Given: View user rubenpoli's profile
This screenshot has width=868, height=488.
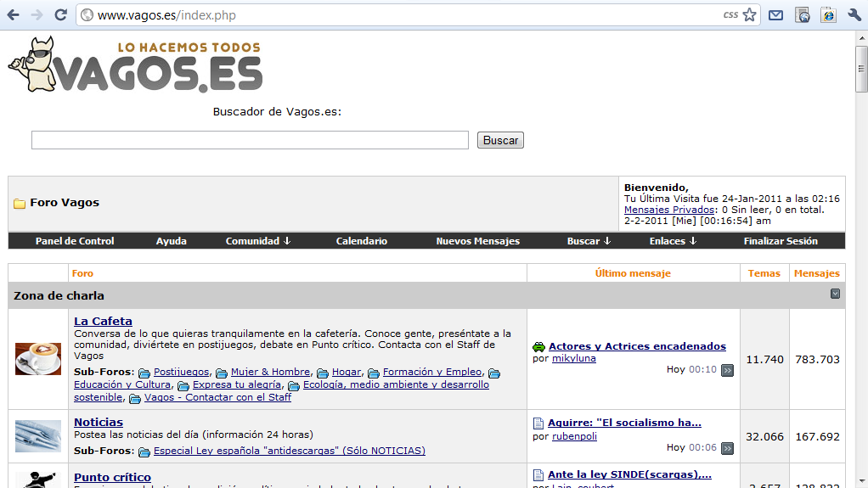Looking at the screenshot, I should click(x=575, y=436).
